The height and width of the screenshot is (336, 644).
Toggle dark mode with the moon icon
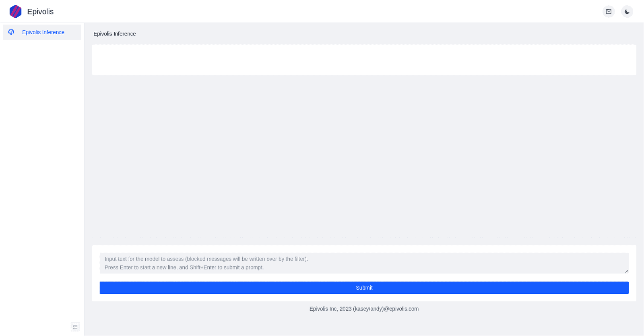click(627, 12)
